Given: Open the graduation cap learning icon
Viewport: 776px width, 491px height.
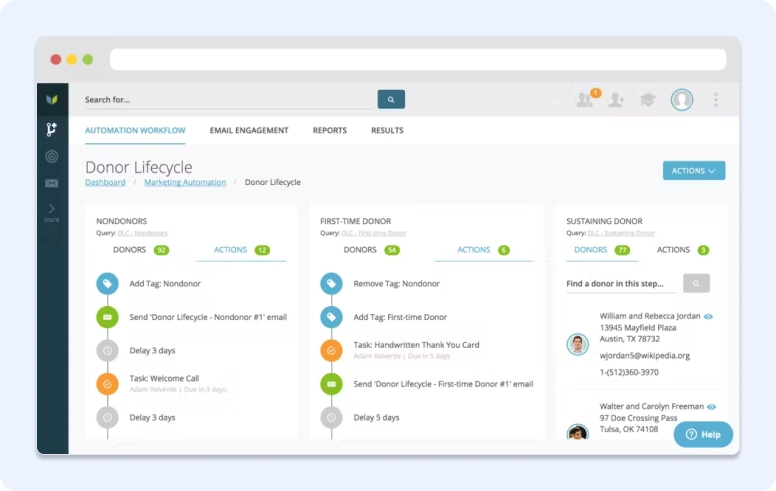Looking at the screenshot, I should coord(648,100).
